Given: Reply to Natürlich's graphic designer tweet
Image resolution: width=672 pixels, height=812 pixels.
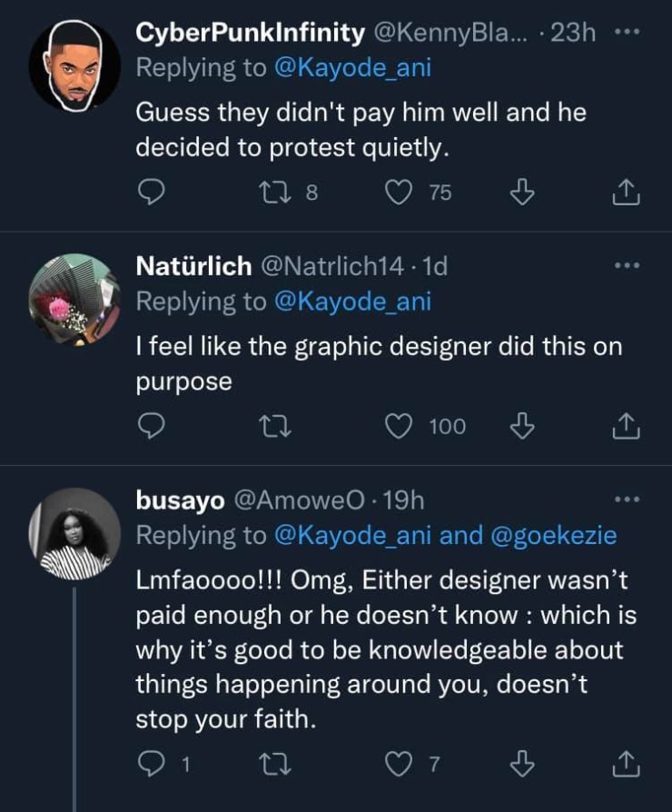Looking at the screenshot, I should [x=152, y=425].
